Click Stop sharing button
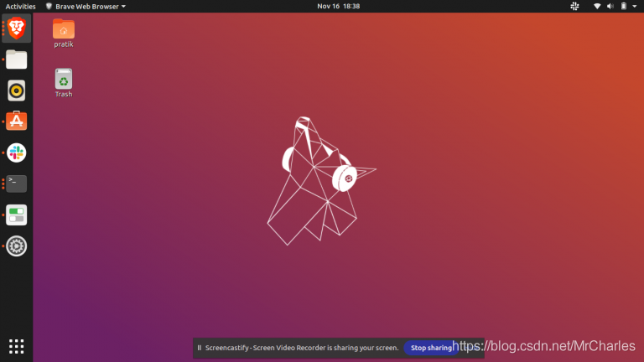The height and width of the screenshot is (362, 644). tap(431, 348)
